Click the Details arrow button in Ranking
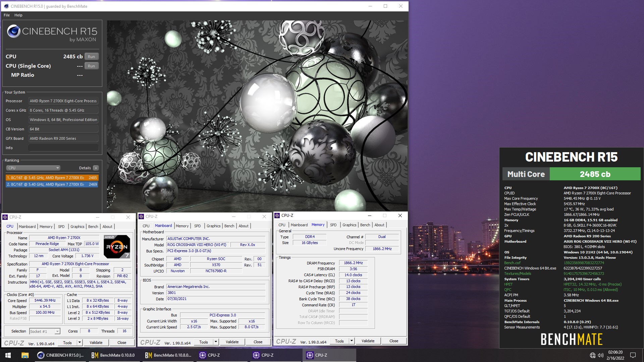 (x=96, y=168)
